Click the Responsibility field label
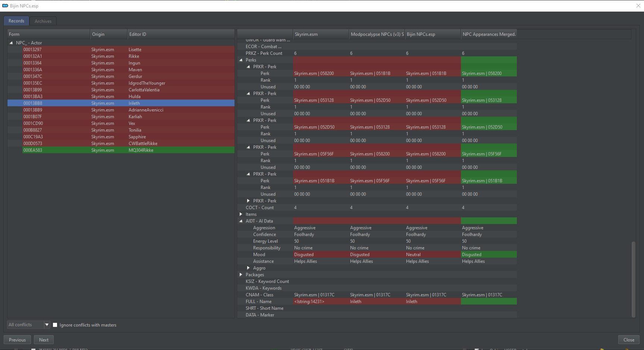Screen dimensions: 644x350 267,248
